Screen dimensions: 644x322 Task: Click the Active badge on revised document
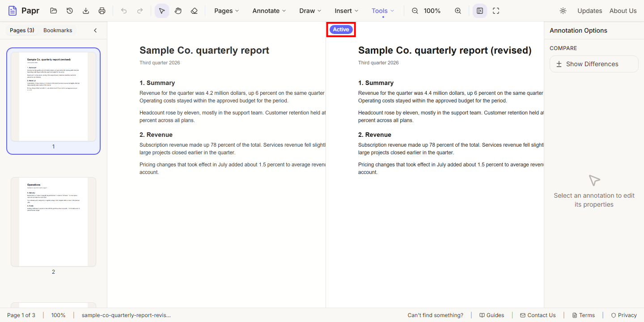[341, 30]
